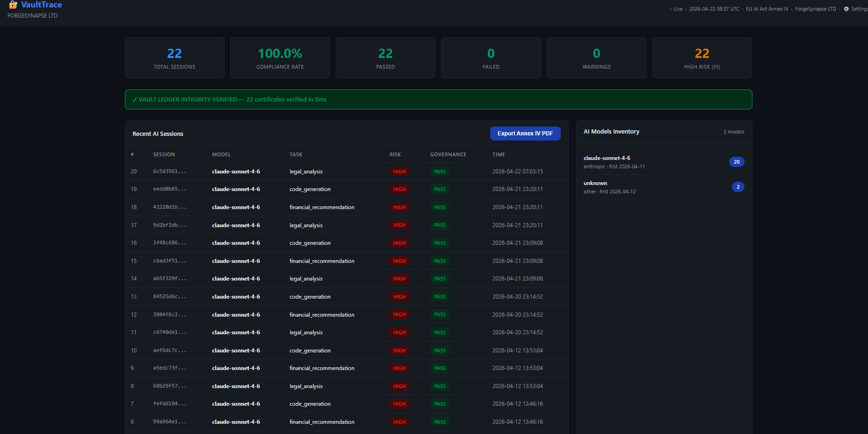Click the PASS governance badge on session 19
Screen dimensions: 868x434
[440, 189]
